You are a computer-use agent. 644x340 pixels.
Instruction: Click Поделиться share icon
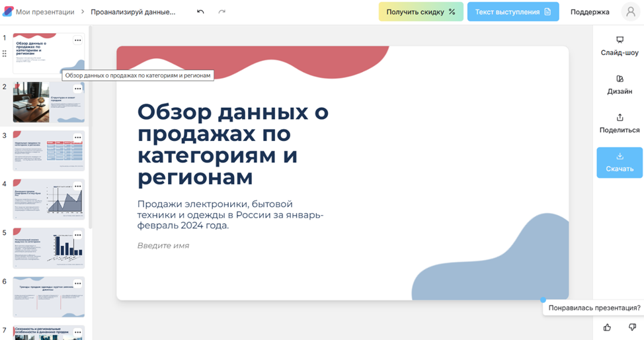pyautogui.click(x=620, y=118)
